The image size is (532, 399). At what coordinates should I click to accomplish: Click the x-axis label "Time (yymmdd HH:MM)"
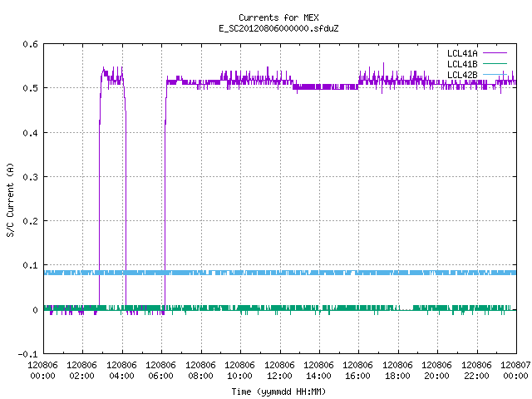pyautogui.click(x=278, y=392)
